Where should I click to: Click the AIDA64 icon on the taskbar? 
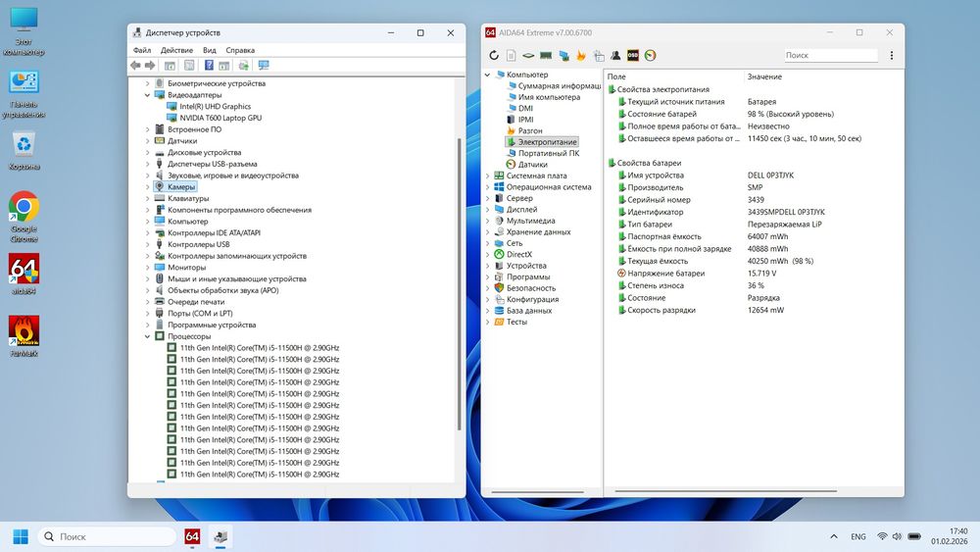(x=192, y=536)
